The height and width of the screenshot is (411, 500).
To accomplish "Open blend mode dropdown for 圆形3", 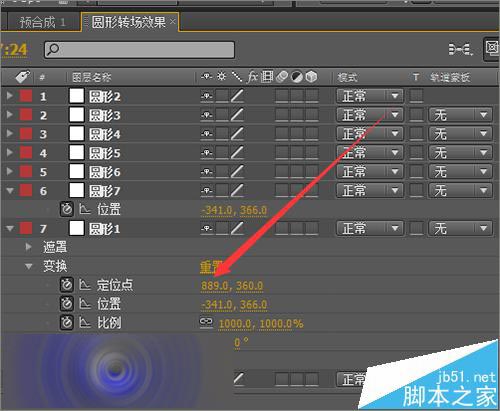I will tap(370, 115).
